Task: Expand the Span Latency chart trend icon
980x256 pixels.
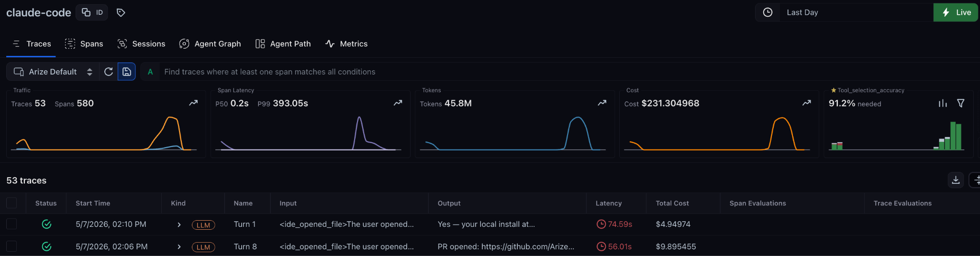Action: click(398, 103)
